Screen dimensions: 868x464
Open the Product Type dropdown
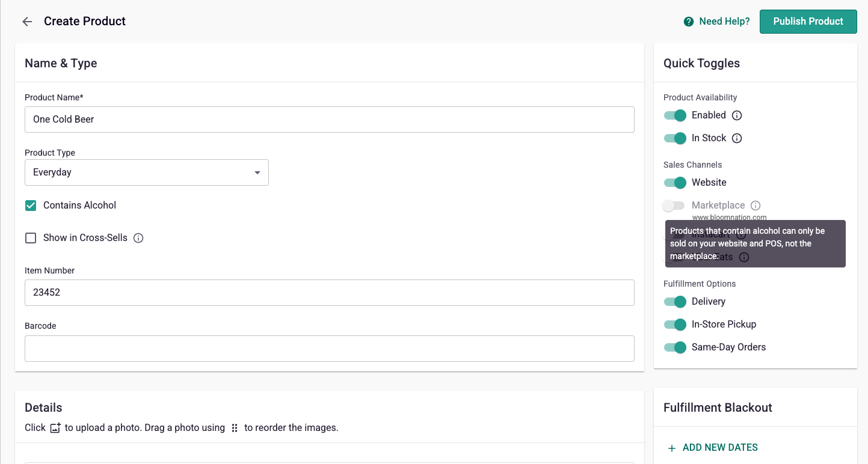pyautogui.click(x=147, y=172)
